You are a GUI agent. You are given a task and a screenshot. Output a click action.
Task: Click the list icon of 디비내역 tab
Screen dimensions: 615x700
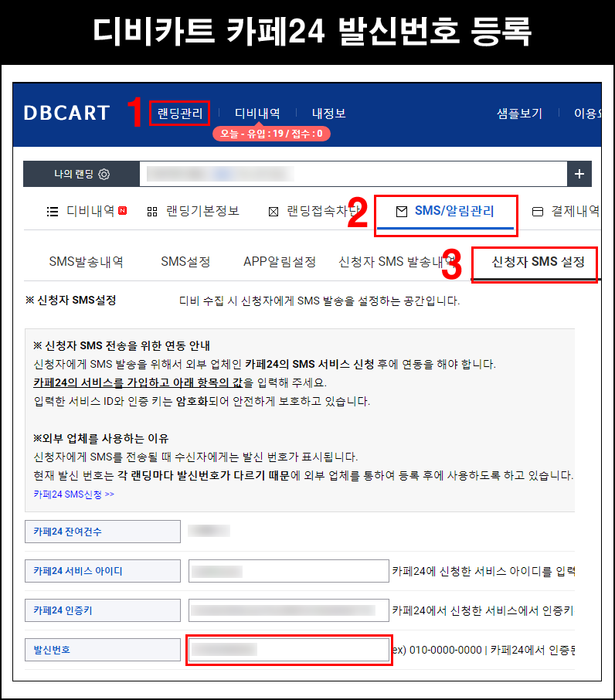pos(53,211)
